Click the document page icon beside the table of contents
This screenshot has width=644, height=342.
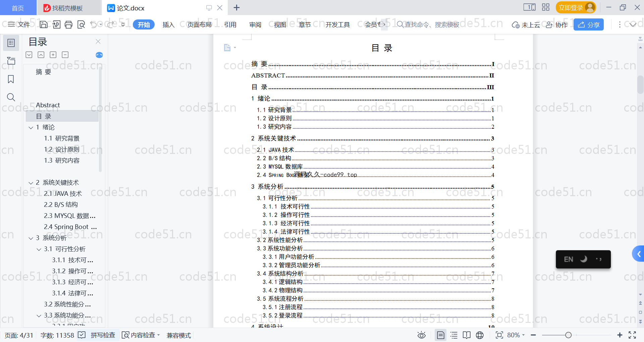[x=227, y=48]
